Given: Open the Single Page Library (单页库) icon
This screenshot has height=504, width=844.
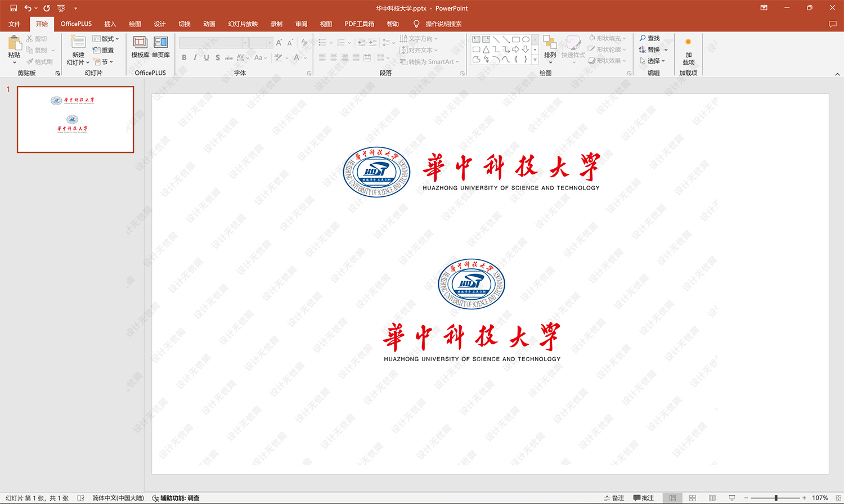Looking at the screenshot, I should pos(161,42).
